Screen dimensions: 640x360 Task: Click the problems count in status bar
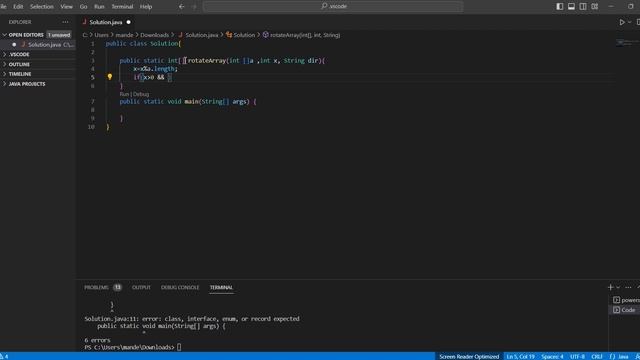4,356
